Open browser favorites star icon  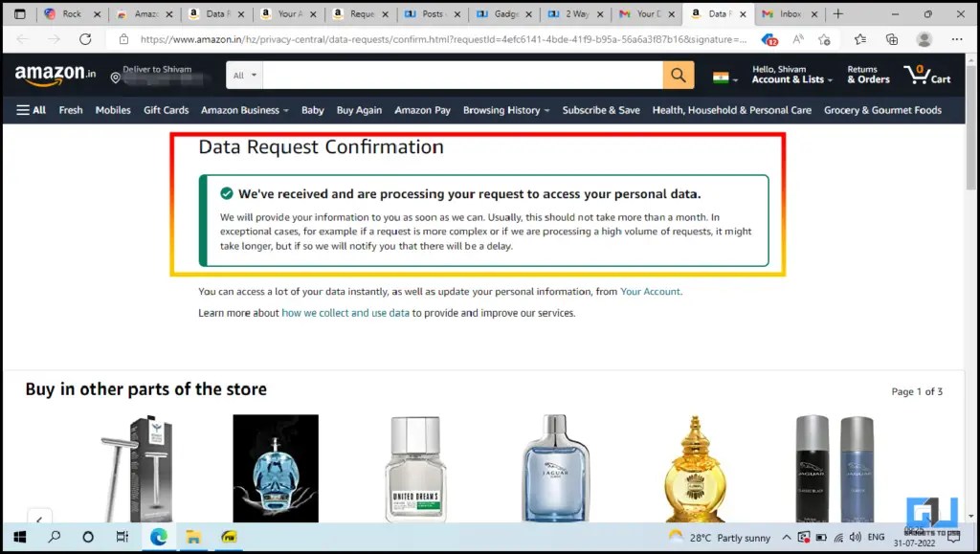point(824,39)
